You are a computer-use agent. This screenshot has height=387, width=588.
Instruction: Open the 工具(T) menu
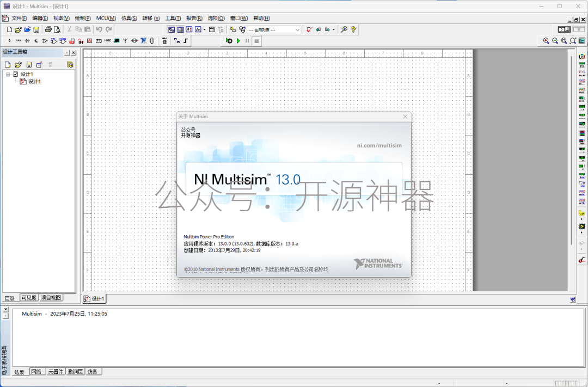click(x=173, y=18)
